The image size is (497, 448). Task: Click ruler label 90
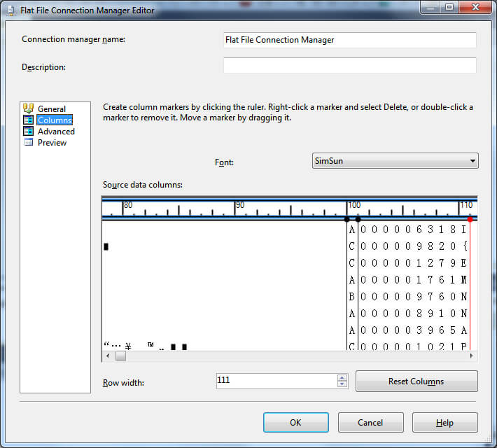point(240,205)
